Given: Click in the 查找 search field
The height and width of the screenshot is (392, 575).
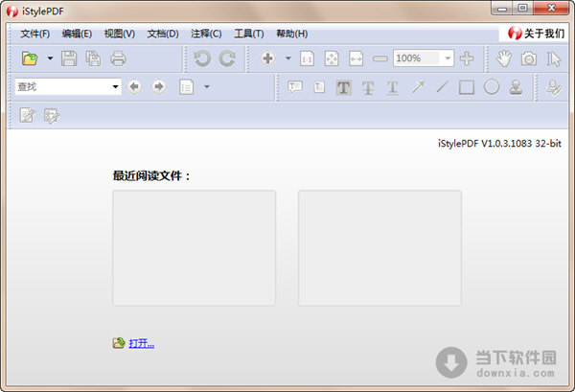Looking at the screenshot, I should [62, 87].
